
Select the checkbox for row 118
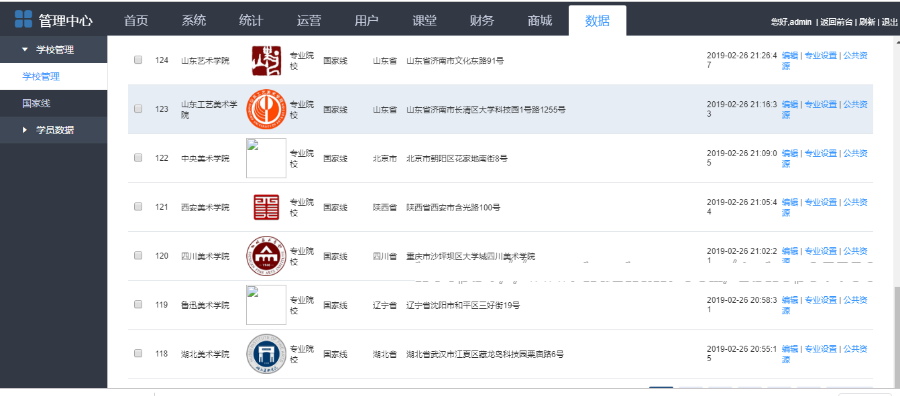[138, 354]
